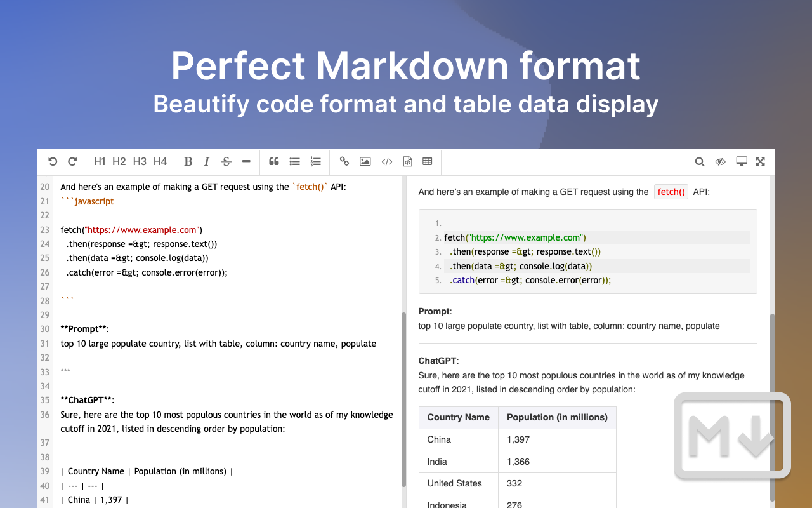Viewport: 812px width, 508px height.
Task: Insert an unordered bullet list
Action: pos(294,162)
